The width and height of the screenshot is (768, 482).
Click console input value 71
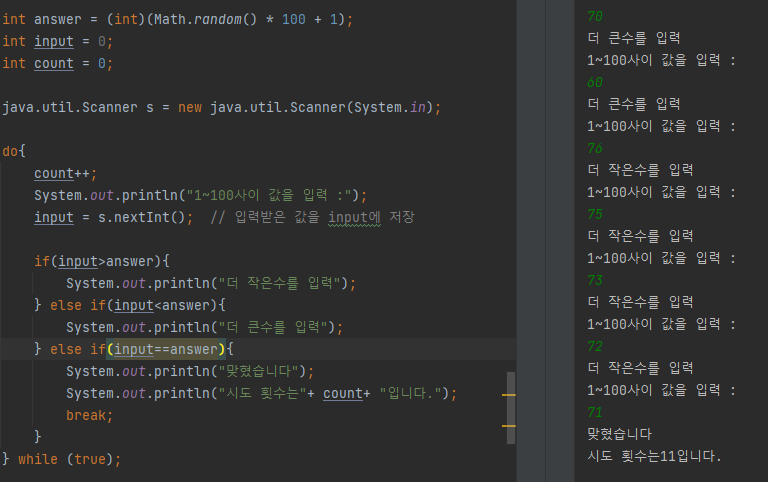click(595, 412)
